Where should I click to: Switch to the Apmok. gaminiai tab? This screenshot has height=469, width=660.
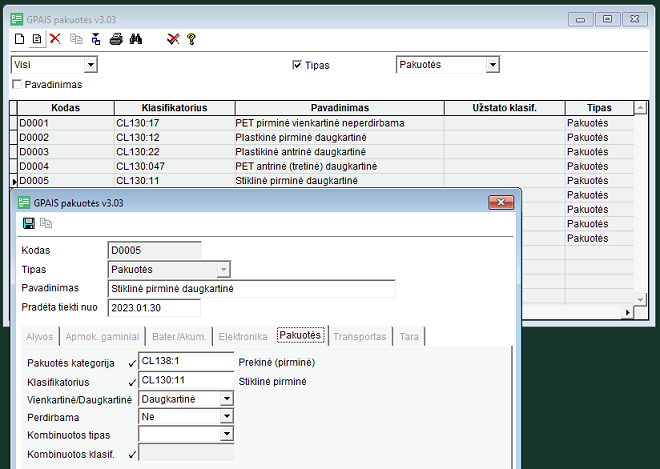(102, 336)
